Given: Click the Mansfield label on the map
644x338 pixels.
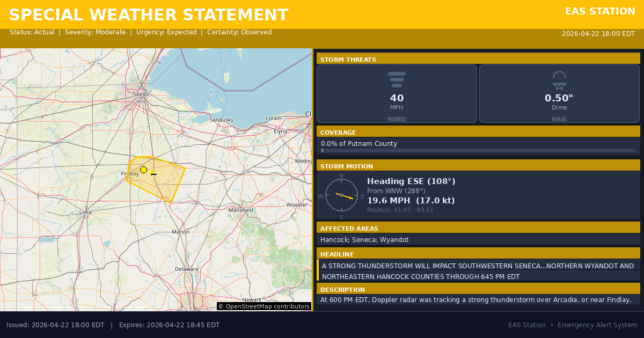Looking at the screenshot, I should pos(240,210).
